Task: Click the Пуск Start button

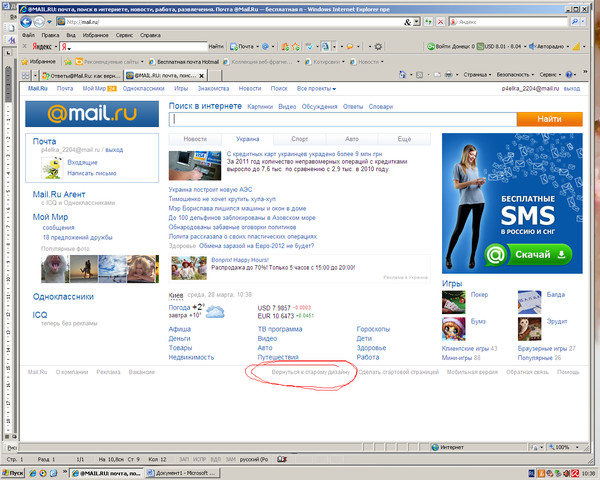Action: click(13, 473)
